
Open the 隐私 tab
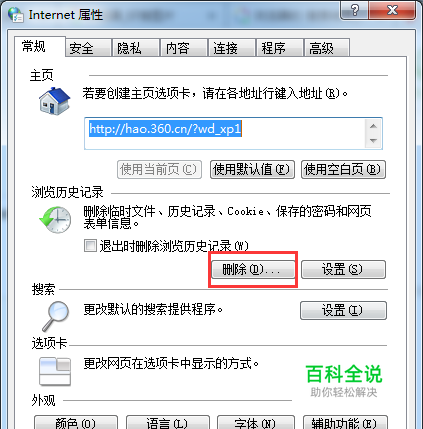(x=136, y=48)
